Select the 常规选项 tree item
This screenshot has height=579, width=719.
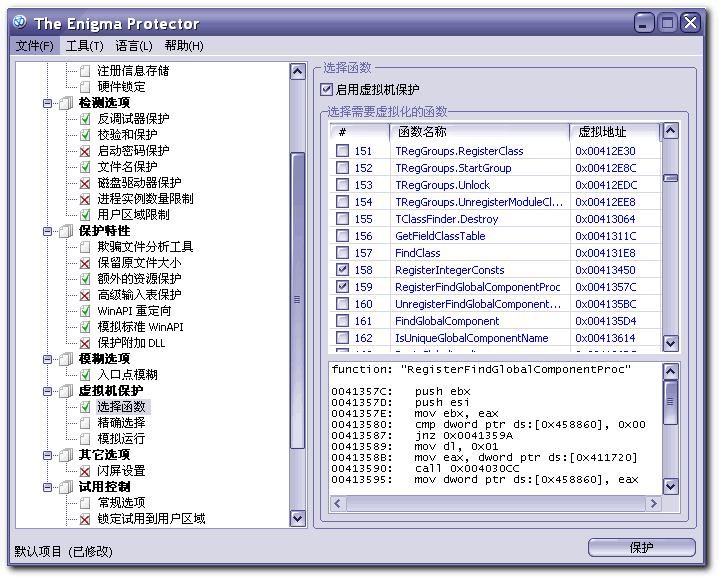tap(121, 503)
